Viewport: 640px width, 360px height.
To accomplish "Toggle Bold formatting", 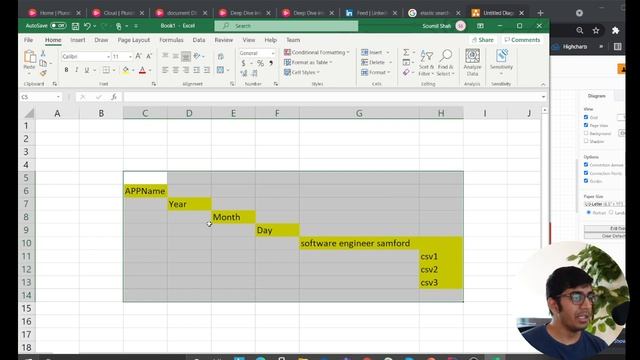I will [x=66, y=70].
